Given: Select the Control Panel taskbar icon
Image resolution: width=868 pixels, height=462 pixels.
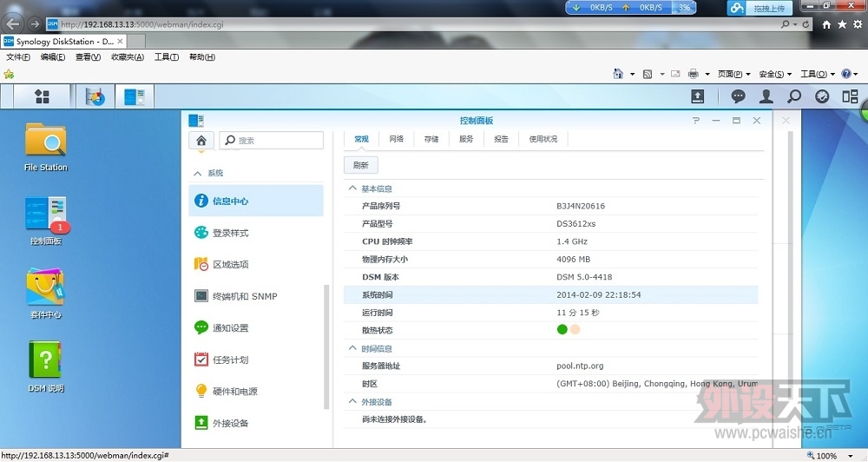Looking at the screenshot, I should 134,96.
